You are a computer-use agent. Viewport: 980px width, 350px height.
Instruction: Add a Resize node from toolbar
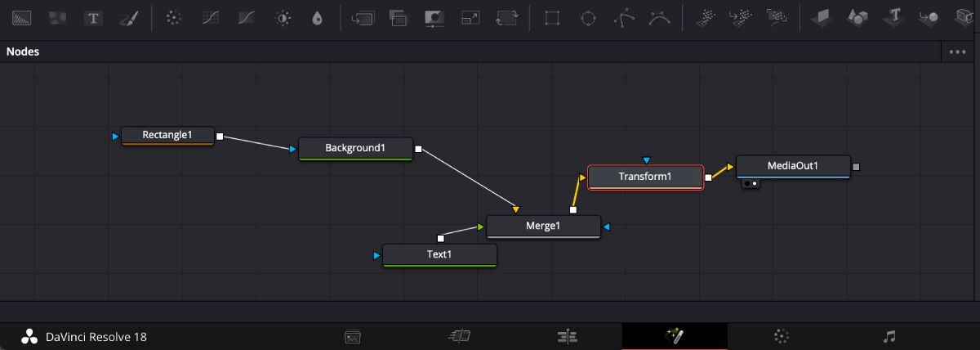[471, 17]
